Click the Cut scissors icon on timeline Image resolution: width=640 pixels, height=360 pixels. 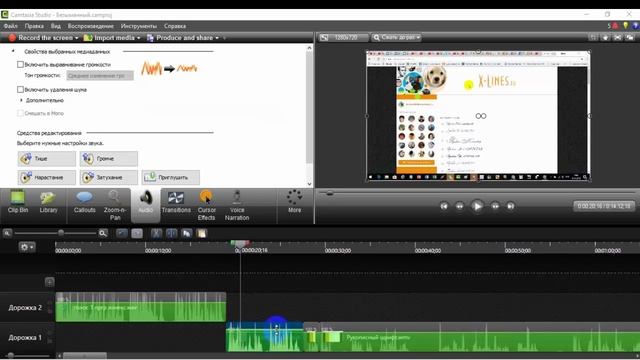click(x=156, y=233)
